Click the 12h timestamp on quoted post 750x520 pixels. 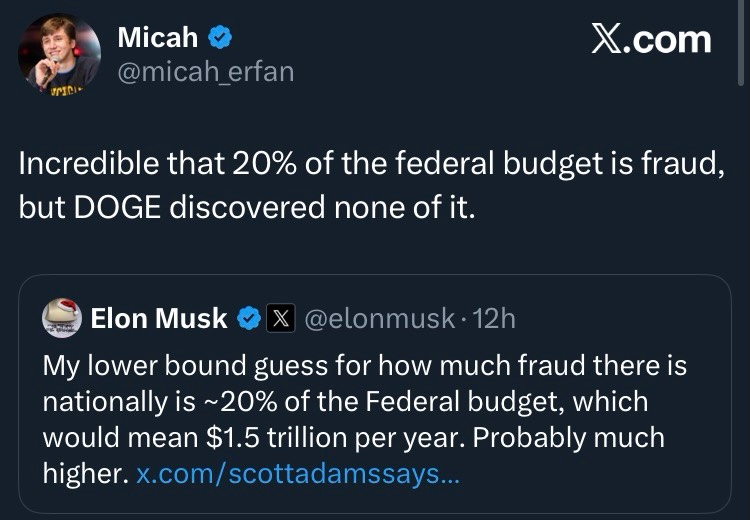(494, 319)
